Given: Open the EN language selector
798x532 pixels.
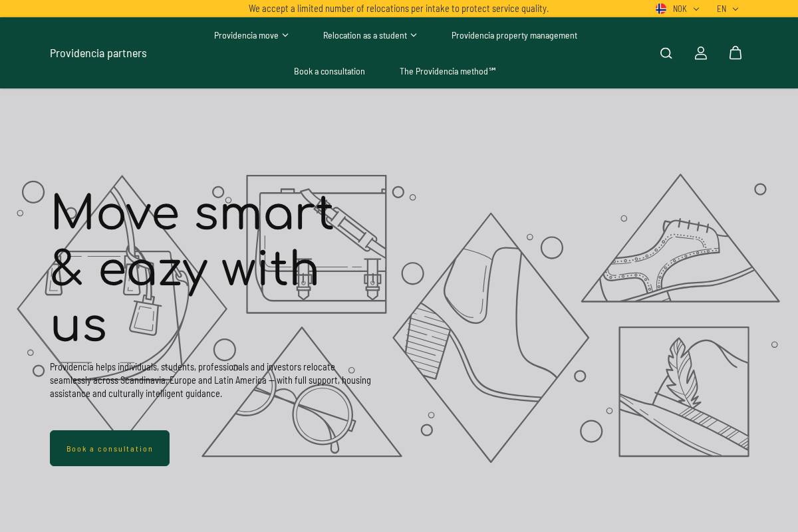Looking at the screenshot, I should (x=722, y=9).
